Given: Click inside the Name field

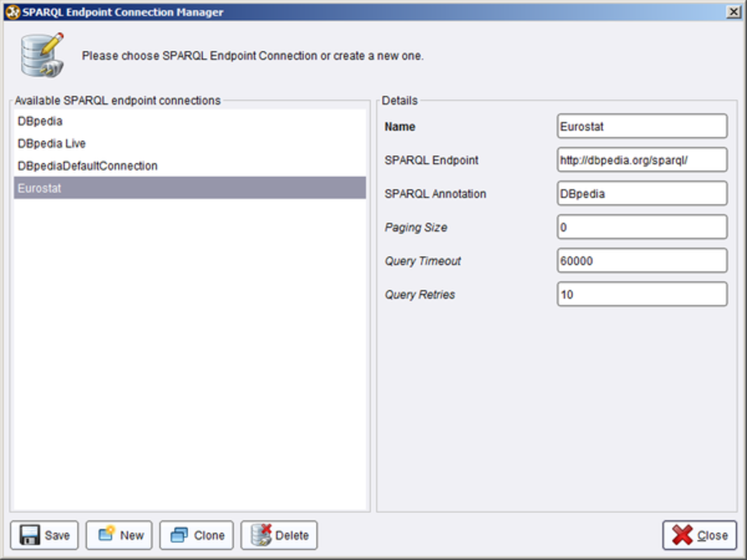Looking at the screenshot, I should (x=642, y=126).
